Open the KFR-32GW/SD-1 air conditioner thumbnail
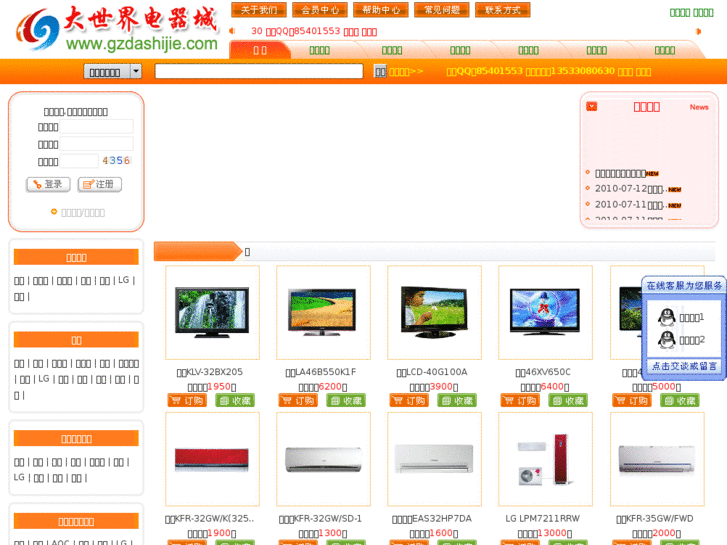 coord(323,459)
